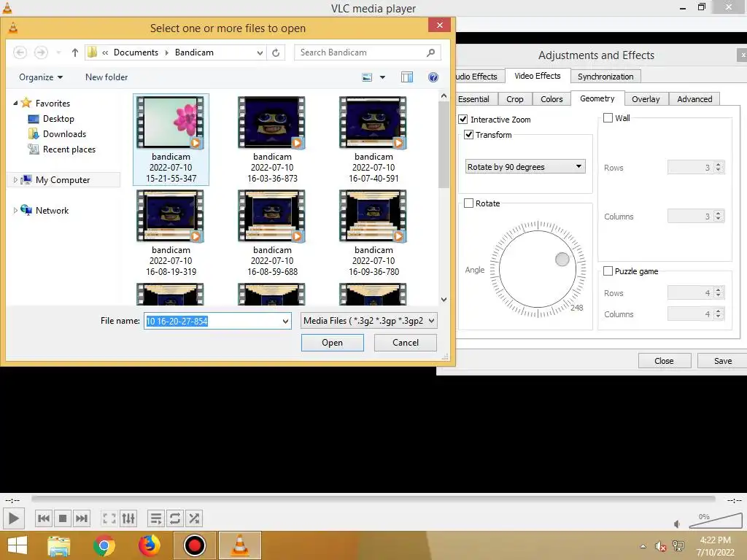Open the Overlay sub-tab

[x=646, y=99]
